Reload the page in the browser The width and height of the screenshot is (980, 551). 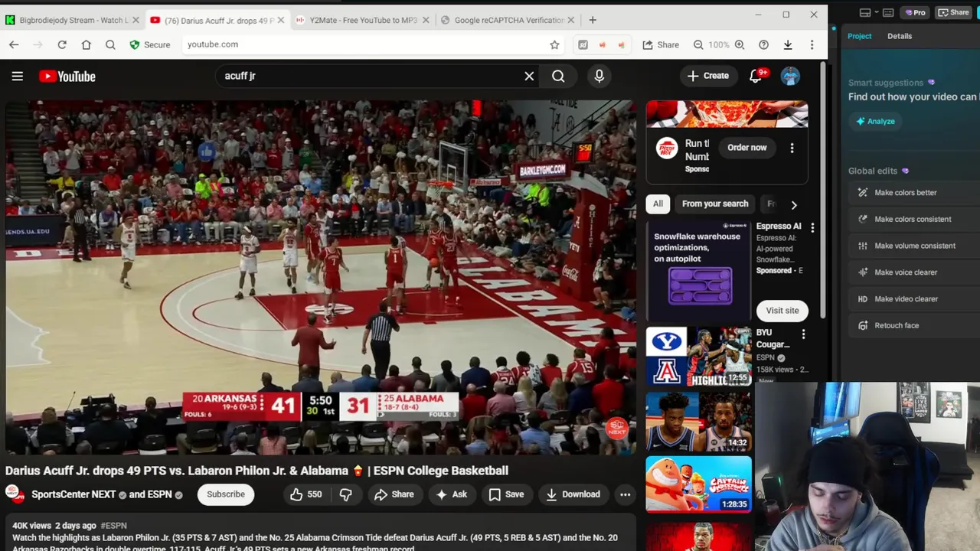tap(62, 44)
